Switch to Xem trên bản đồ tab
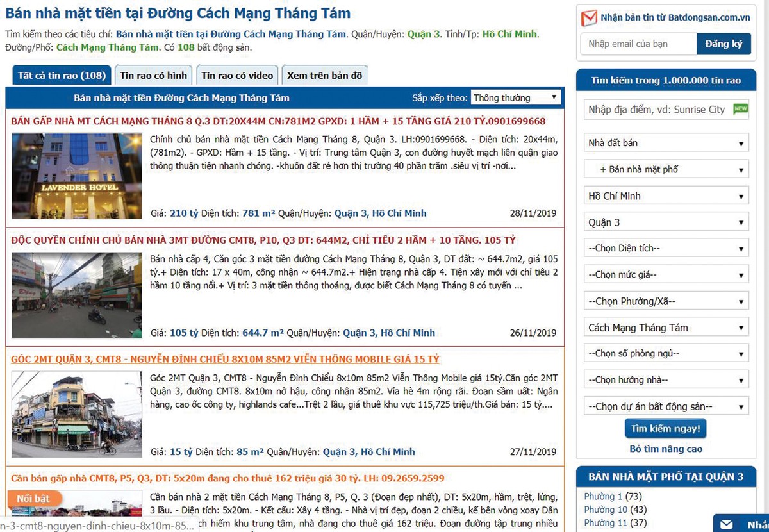The image size is (769, 532). point(324,76)
